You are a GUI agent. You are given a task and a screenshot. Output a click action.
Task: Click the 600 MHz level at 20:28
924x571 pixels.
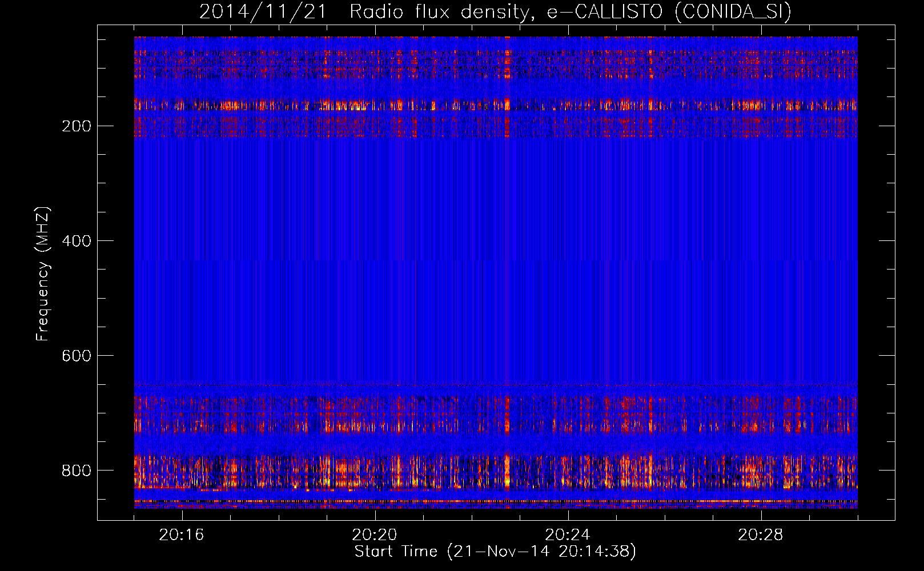761,355
